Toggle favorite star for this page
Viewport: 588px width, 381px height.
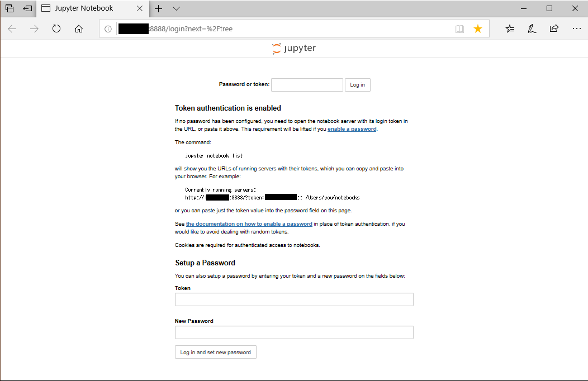(478, 29)
